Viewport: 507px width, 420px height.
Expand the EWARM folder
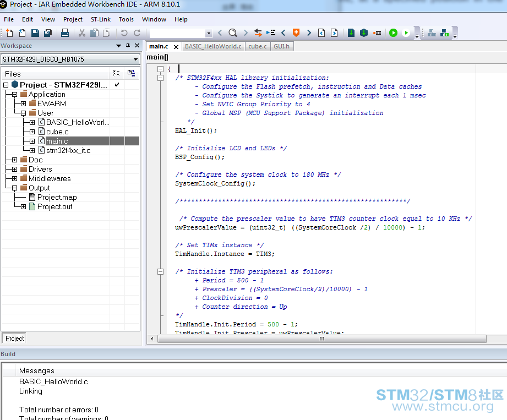tap(23, 104)
